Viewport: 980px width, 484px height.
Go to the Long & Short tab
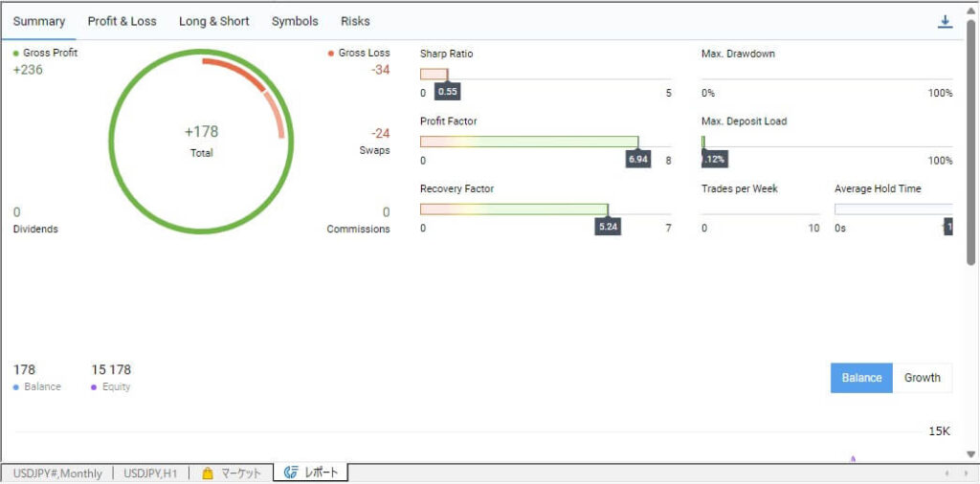pos(213,21)
